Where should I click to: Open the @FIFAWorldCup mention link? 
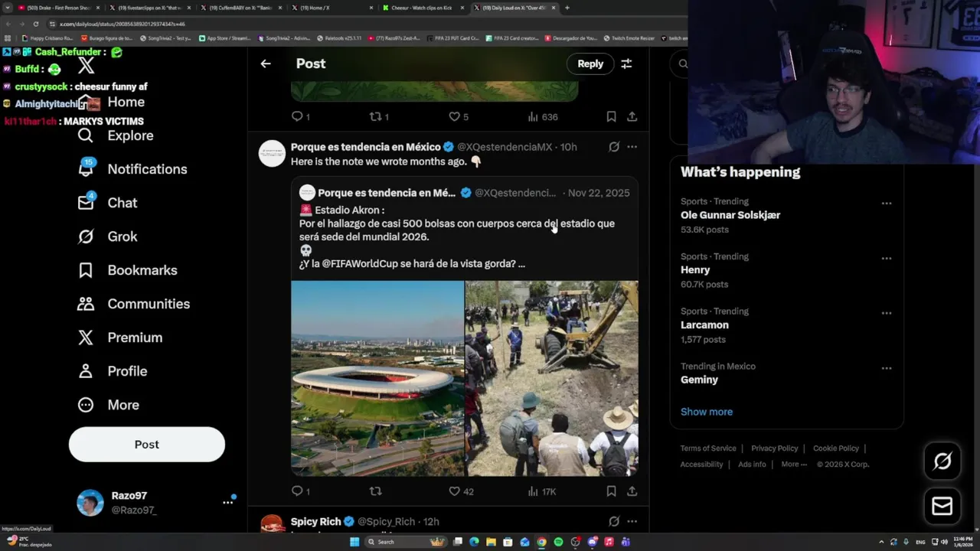361,264
